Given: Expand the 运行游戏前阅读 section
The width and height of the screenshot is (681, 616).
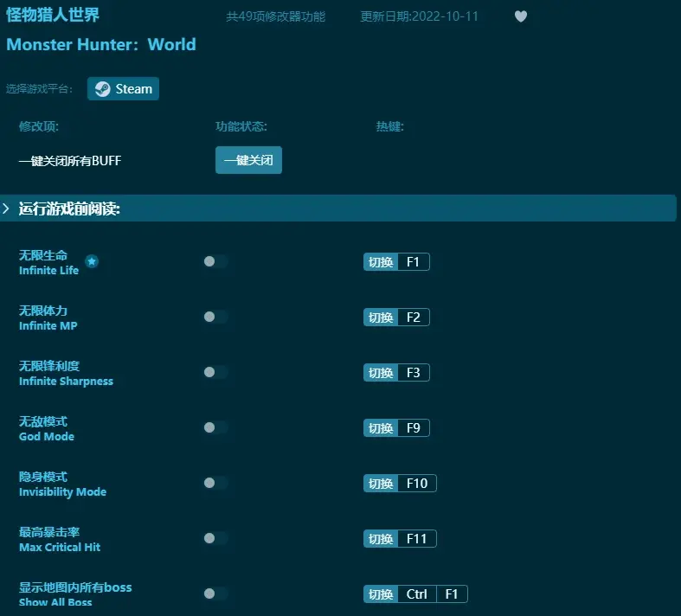Looking at the screenshot, I should [x=337, y=209].
